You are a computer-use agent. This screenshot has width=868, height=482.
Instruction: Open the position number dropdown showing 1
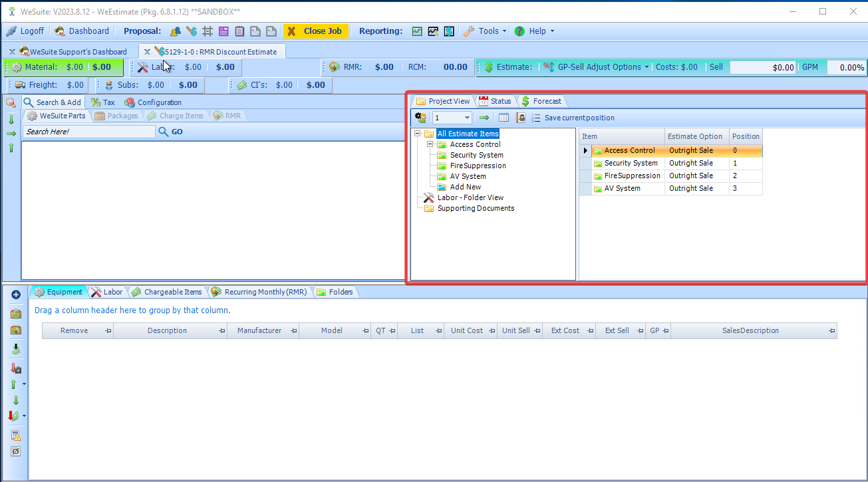(x=467, y=118)
